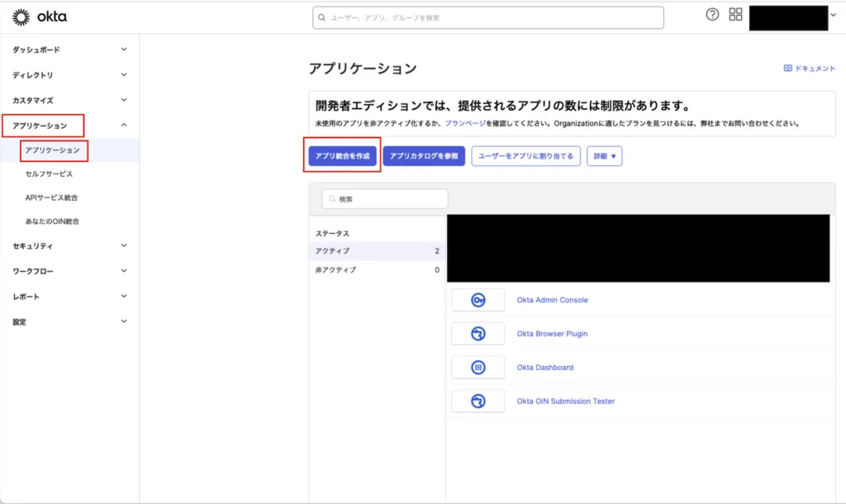846x504 pixels.
Task: Open the 詳細 dropdown button
Action: (x=604, y=156)
